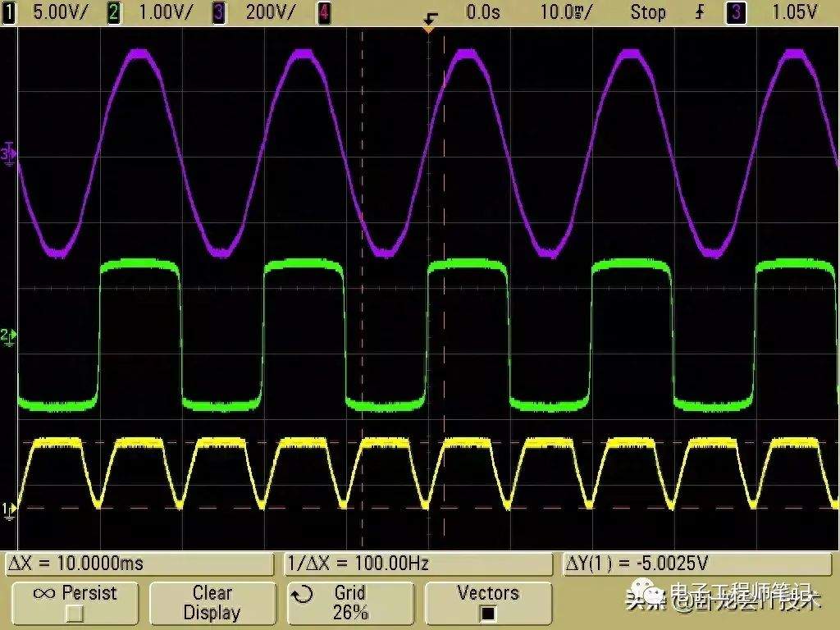The width and height of the screenshot is (840, 630).
Task: Click the Grid rotary knob icon
Action: (303, 594)
